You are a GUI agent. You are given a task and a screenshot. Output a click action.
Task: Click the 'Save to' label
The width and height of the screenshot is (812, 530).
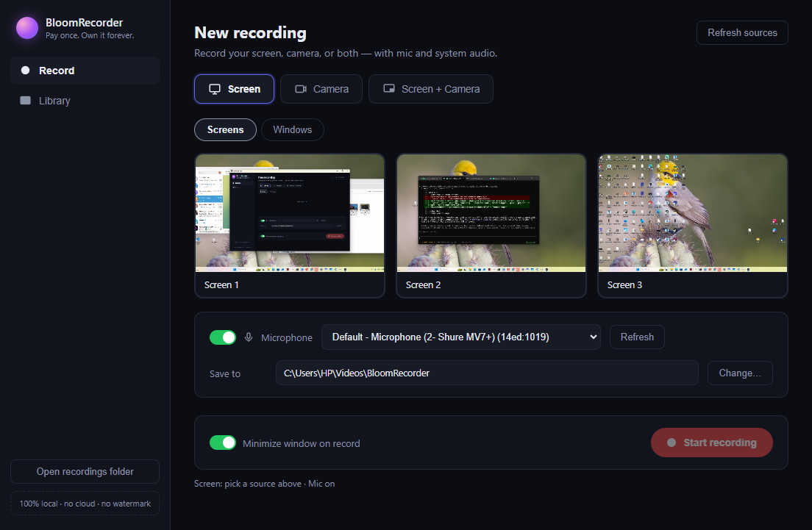coord(225,373)
